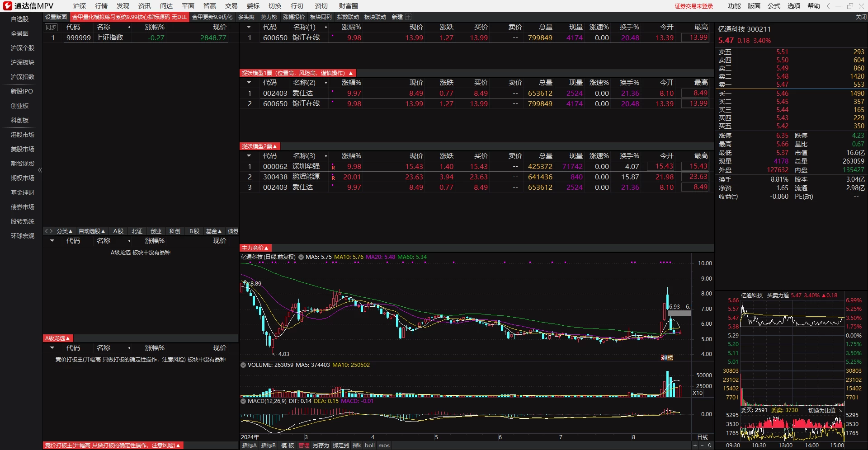Toggle the 同步 sync box
The image size is (868, 450).
(x=51, y=27)
